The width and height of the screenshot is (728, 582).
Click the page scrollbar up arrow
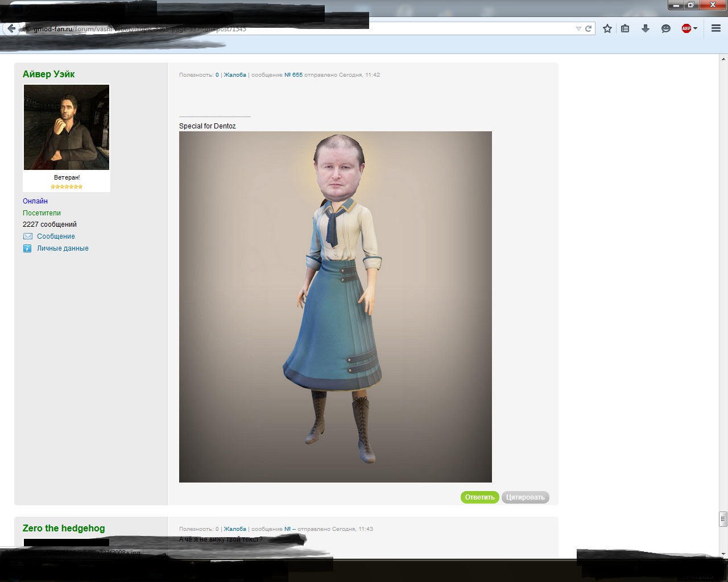723,59
